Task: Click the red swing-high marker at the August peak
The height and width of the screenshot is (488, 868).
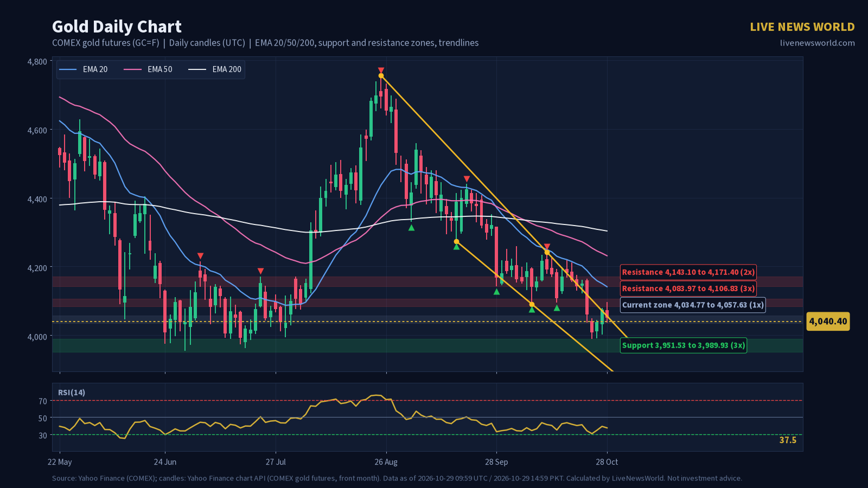Action: click(x=381, y=70)
